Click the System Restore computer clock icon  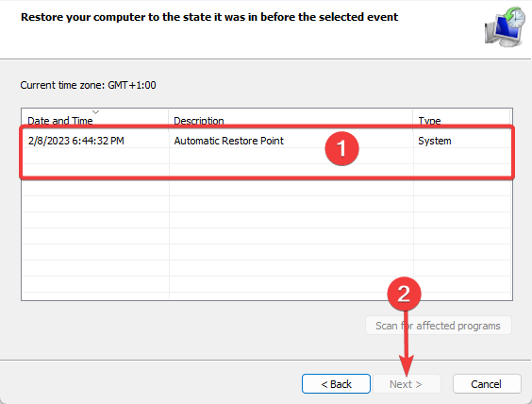pyautogui.click(x=505, y=26)
